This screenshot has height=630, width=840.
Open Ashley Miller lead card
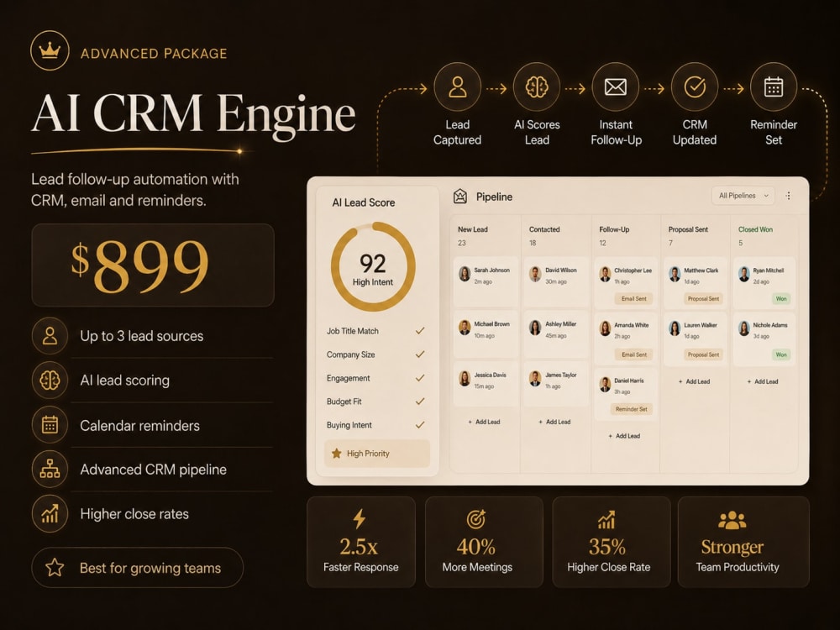556,333
